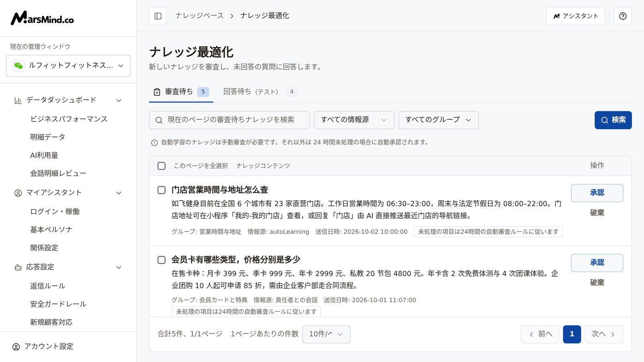The width and height of the screenshot is (644, 362).
Task: Click the 応答設定 robot icon
Action: pyautogui.click(x=18, y=267)
